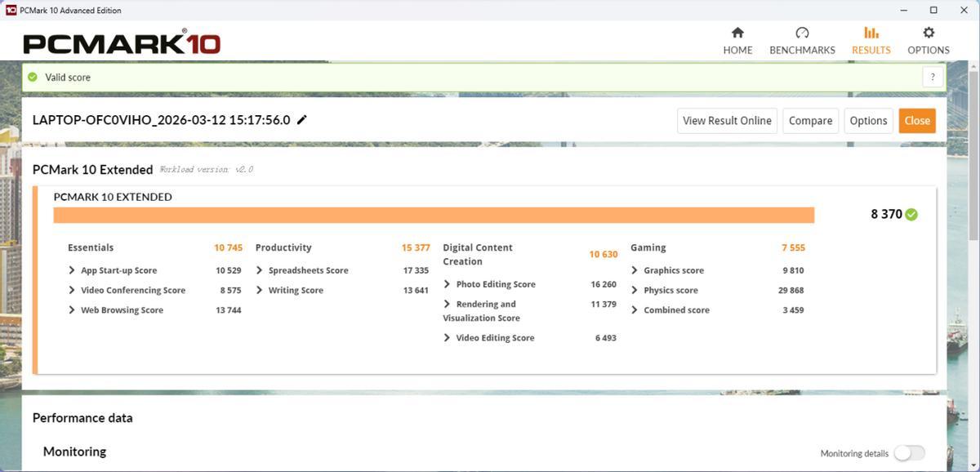Click the green check beside score 8 370

[x=911, y=215]
